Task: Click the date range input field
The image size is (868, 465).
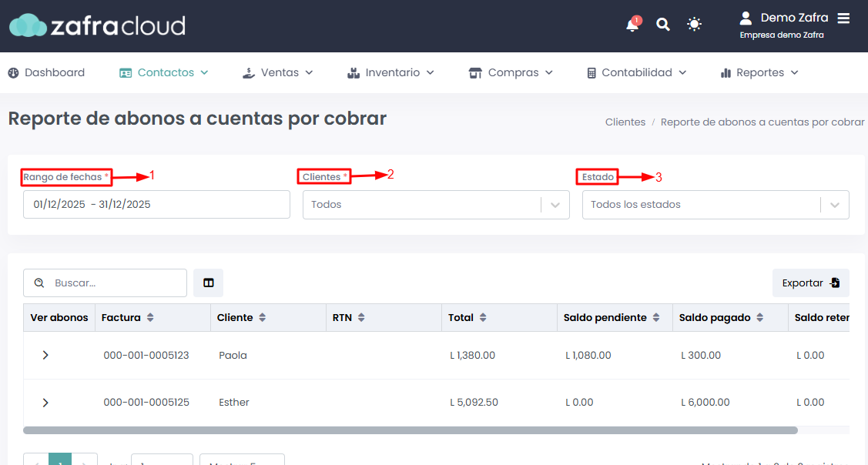Action: [156, 204]
